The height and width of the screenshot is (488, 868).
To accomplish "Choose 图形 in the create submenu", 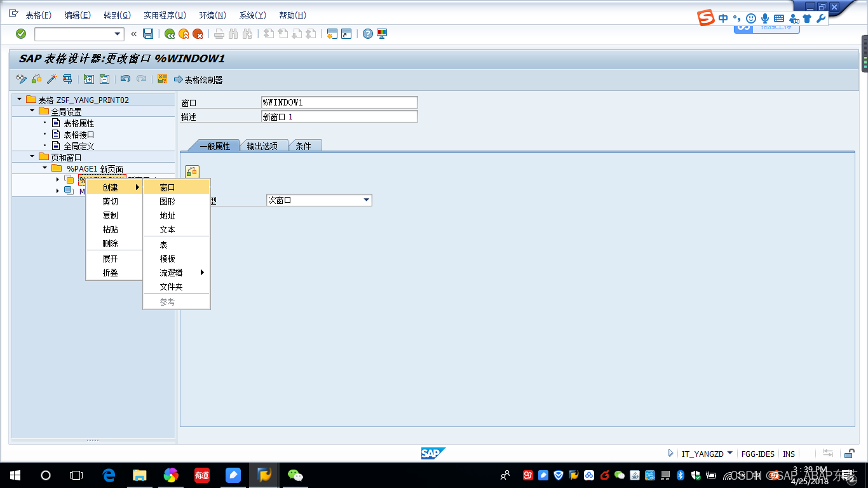I will tap(177, 201).
